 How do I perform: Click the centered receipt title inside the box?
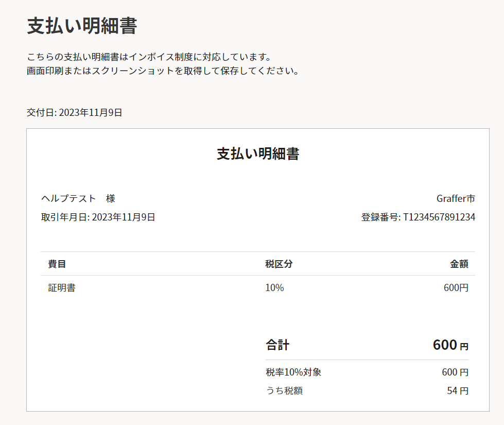[258, 154]
